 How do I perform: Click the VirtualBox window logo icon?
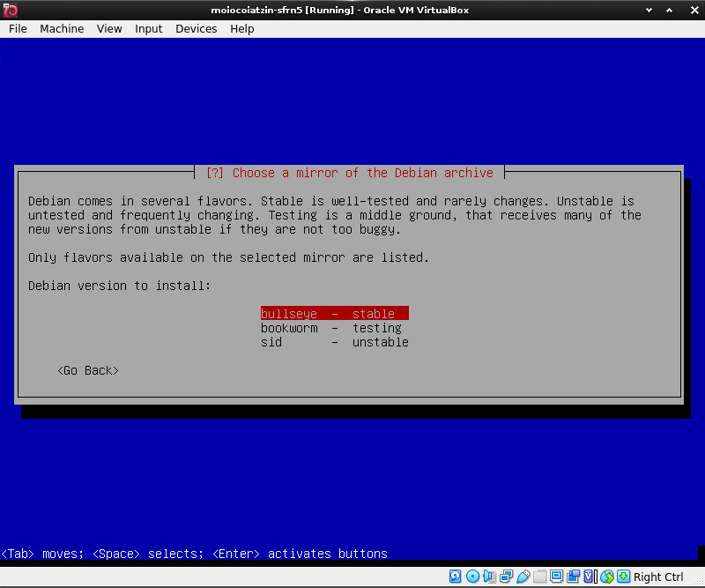pyautogui.click(x=10, y=10)
